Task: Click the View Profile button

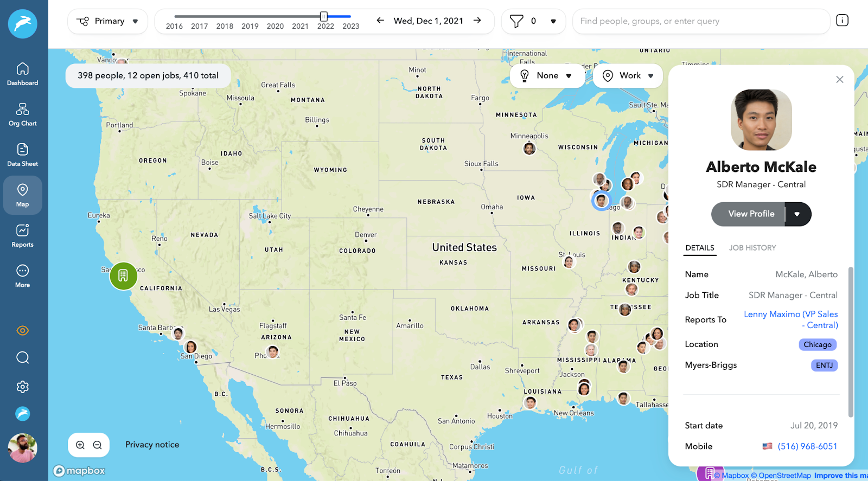Action: (751, 214)
